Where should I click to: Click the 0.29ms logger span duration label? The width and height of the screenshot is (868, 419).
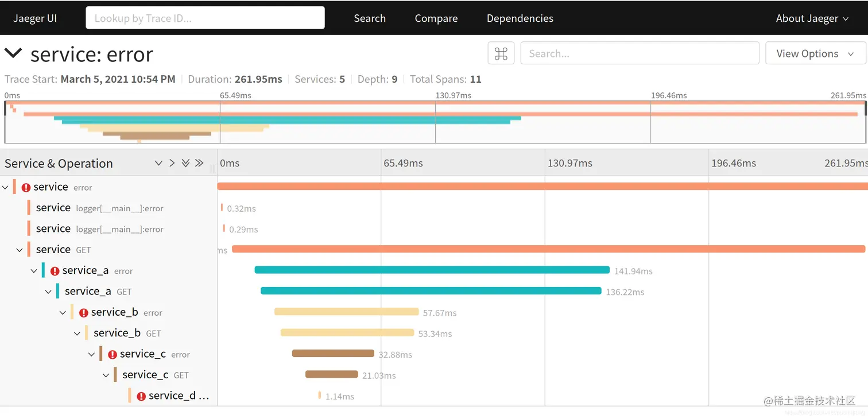click(x=243, y=230)
